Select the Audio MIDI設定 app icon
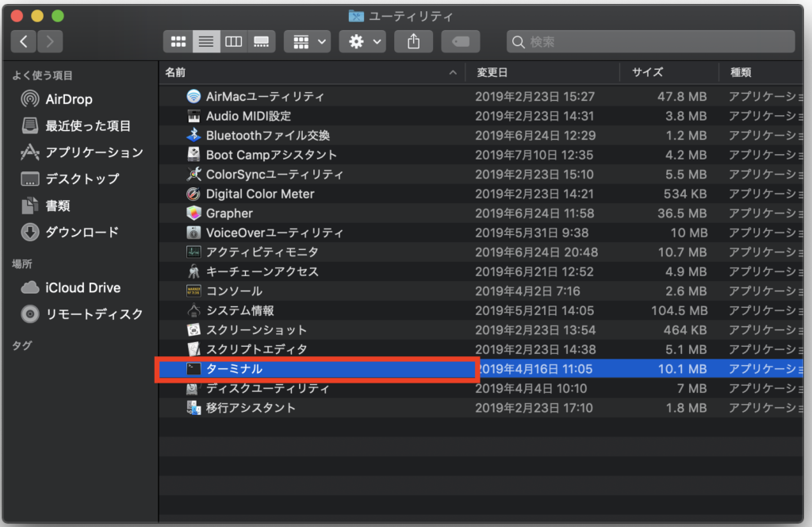The height and width of the screenshot is (527, 812). [193, 116]
